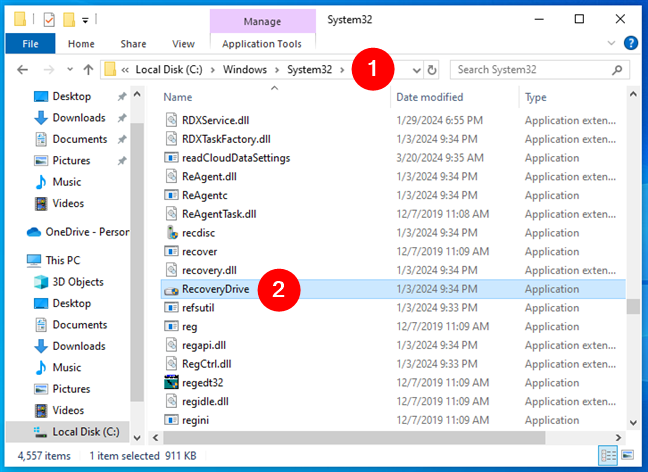
Task: Expand the ribbon with the chevron
Action: pos(611,43)
